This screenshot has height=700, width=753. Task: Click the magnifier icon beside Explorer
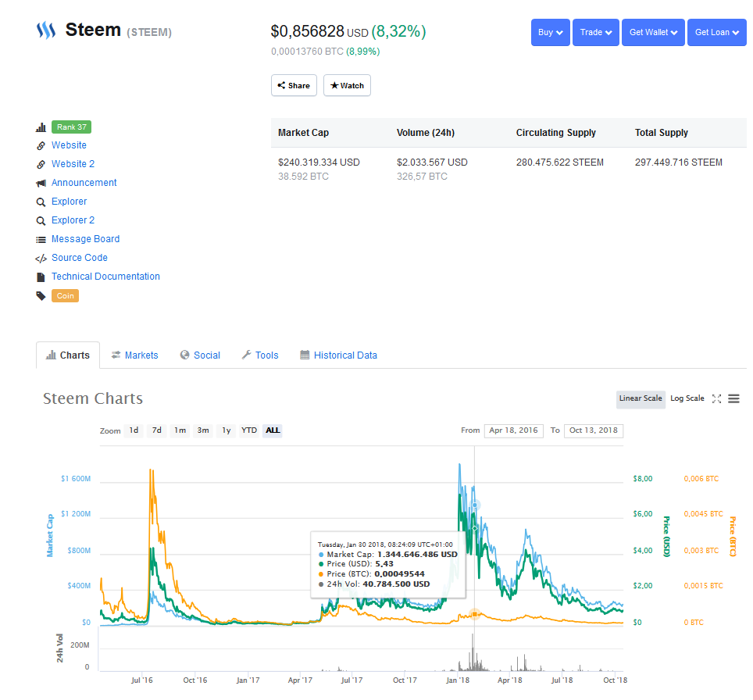pos(41,202)
